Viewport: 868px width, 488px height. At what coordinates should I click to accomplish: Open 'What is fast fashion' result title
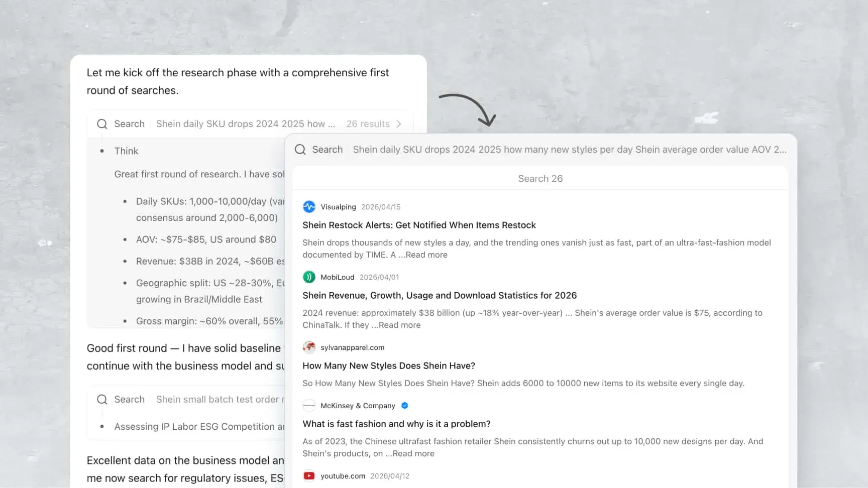(396, 424)
